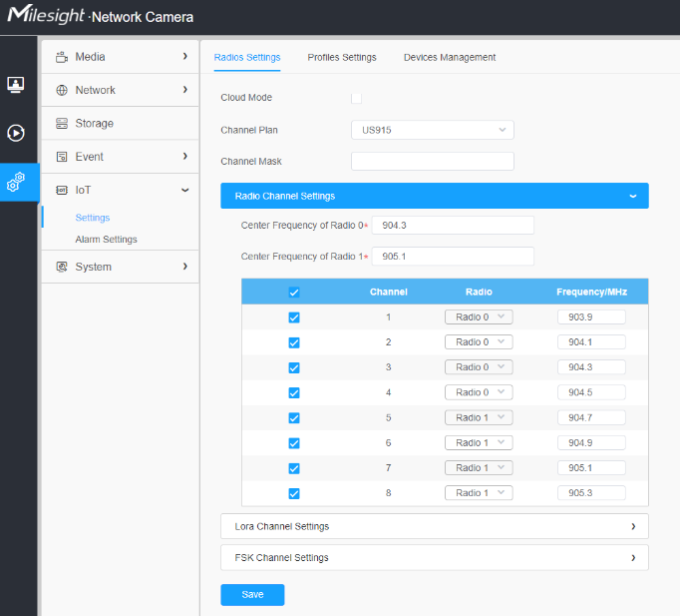Image resolution: width=680 pixels, height=616 pixels.
Task: Edit Center Frequency of Radio 1 field
Action: click(x=453, y=256)
